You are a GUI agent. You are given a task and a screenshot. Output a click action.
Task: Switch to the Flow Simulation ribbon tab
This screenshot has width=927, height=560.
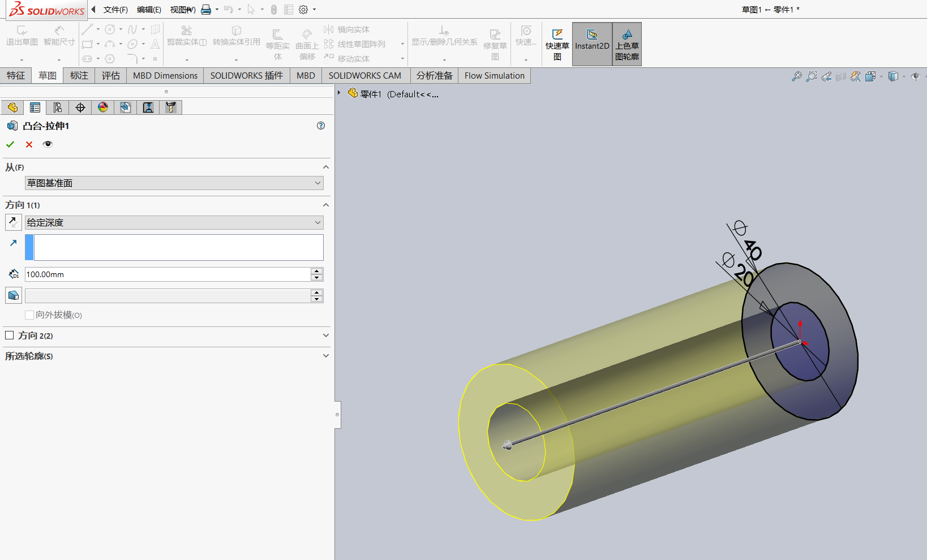493,75
